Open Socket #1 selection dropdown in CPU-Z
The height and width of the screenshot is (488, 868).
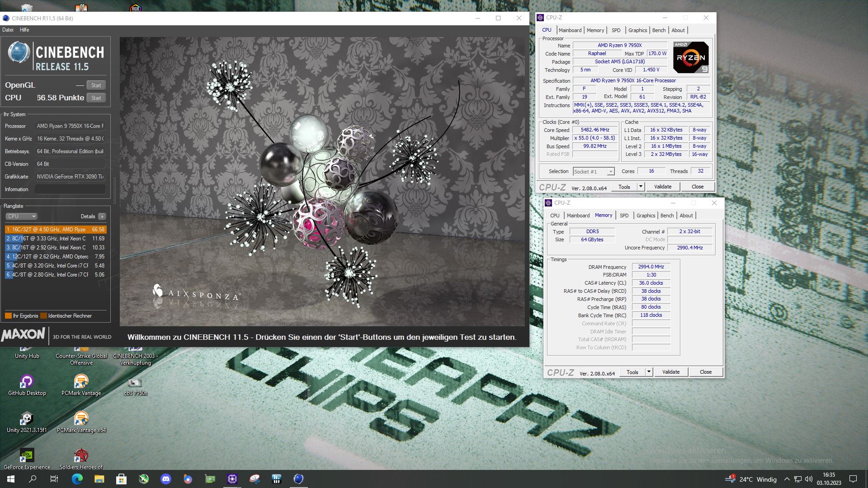tap(594, 172)
